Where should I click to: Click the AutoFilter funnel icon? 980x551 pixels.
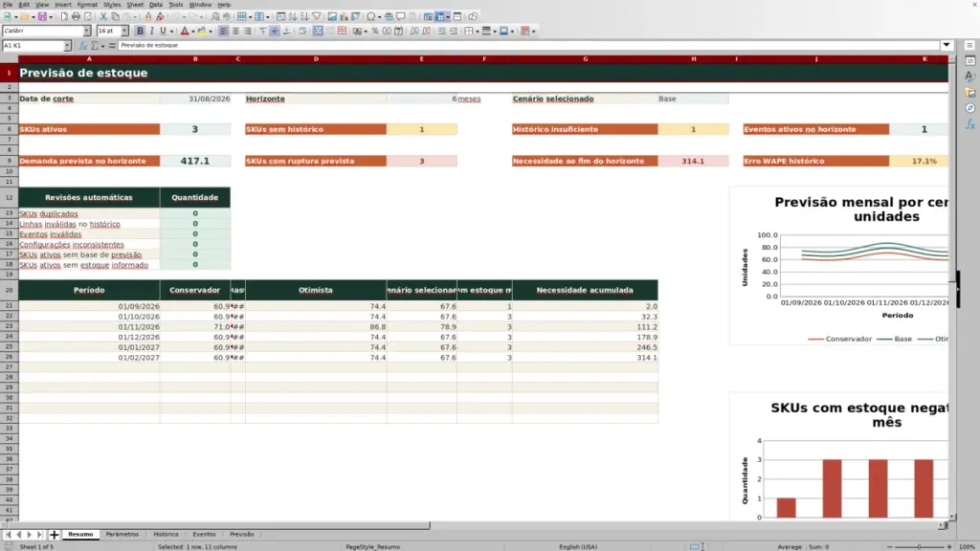click(316, 17)
